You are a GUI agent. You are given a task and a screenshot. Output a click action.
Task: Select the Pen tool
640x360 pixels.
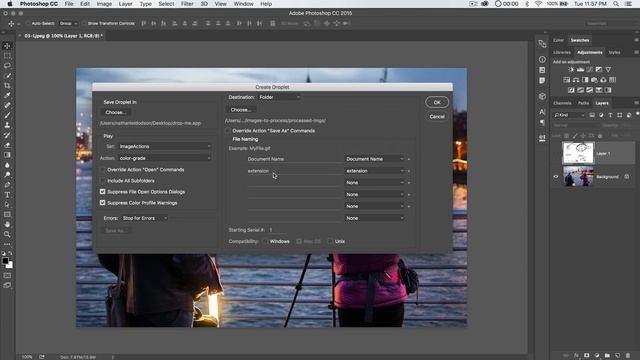[x=7, y=185]
